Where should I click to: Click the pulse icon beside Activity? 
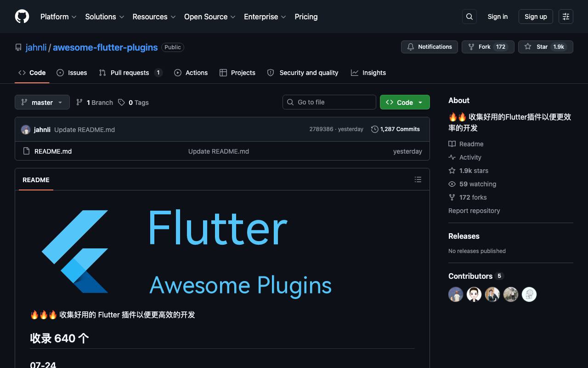click(452, 157)
